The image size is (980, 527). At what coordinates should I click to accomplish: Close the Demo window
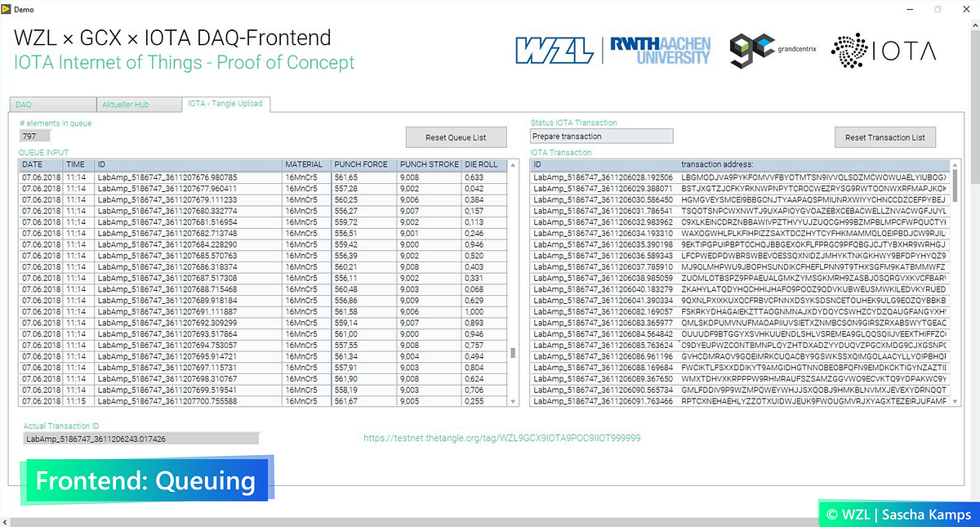pos(965,7)
